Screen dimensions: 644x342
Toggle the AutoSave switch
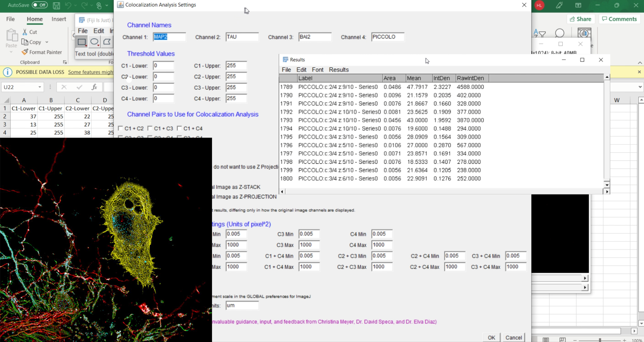click(40, 5)
